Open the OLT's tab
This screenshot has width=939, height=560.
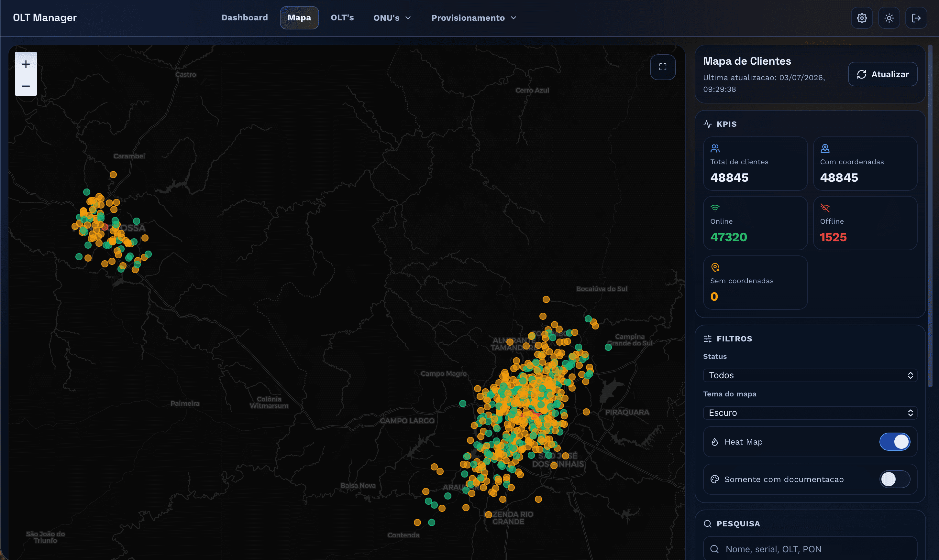pyautogui.click(x=342, y=18)
